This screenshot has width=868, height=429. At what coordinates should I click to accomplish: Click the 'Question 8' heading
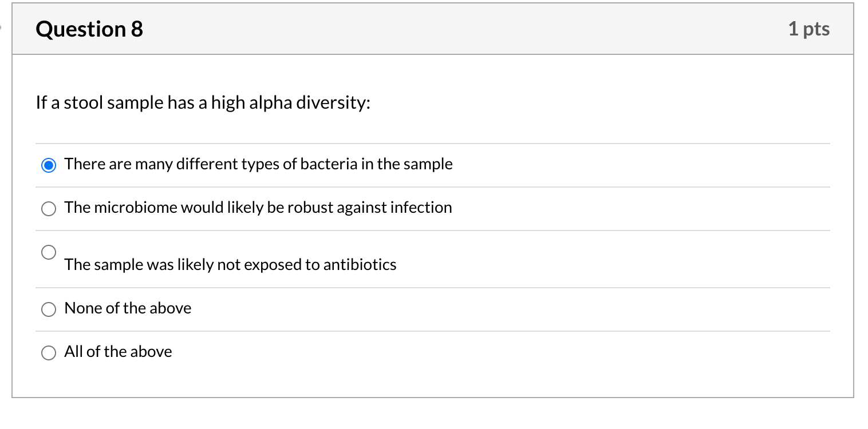[x=89, y=29]
